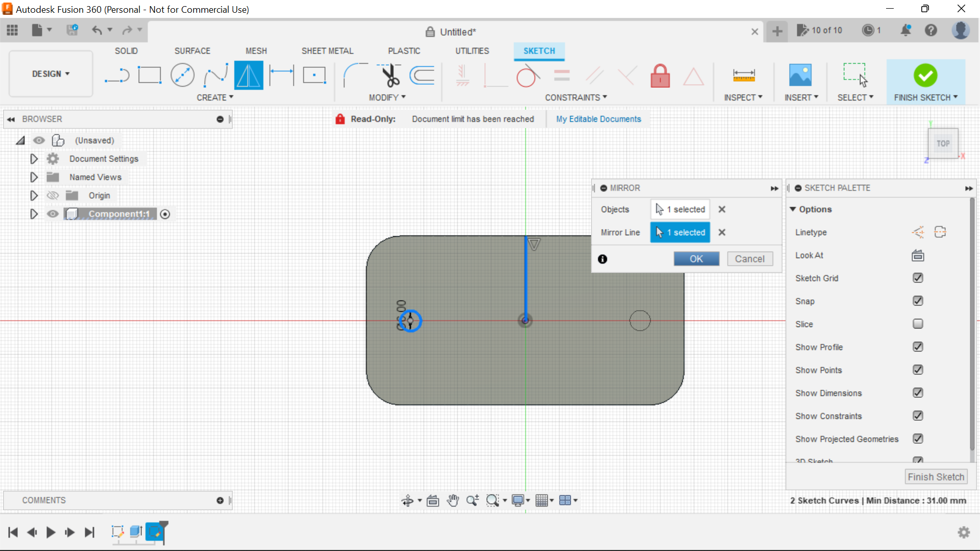Click the green Finish Sketch checkmark
Screen dimensions: 980x551
(925, 76)
